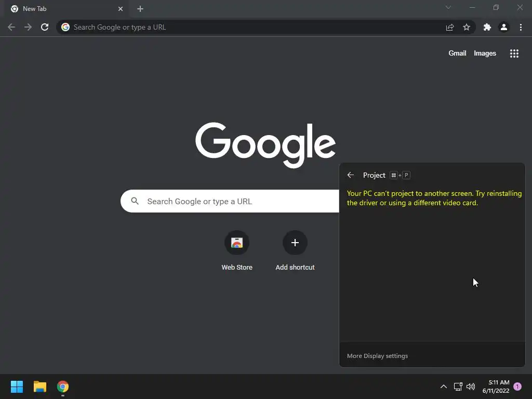Click the browser forward arrow
532x399 pixels.
pyautogui.click(x=28, y=27)
